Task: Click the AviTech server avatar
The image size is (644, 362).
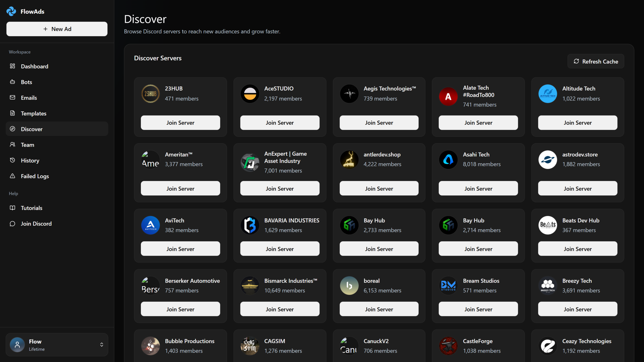Action: [x=150, y=225]
